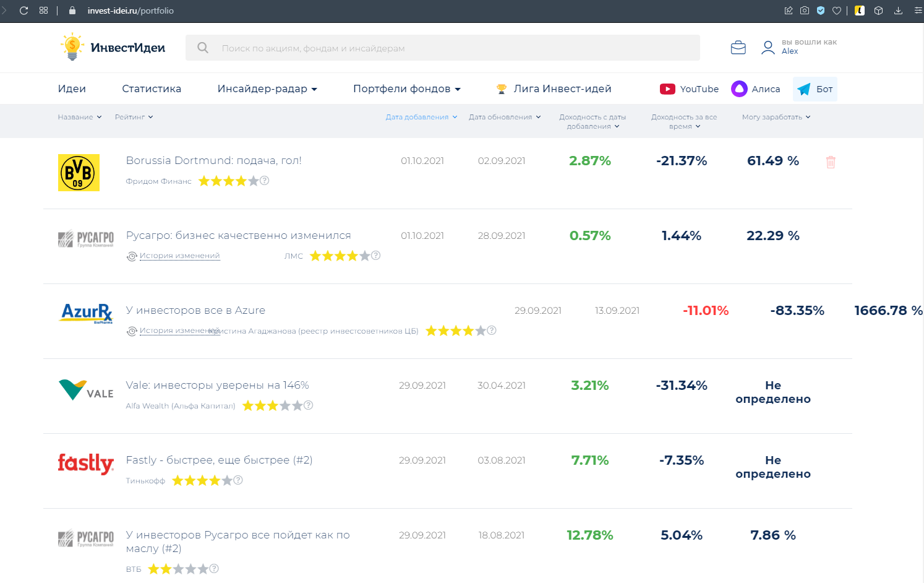
Task: Sort by Могу заработать column
Action: click(776, 117)
